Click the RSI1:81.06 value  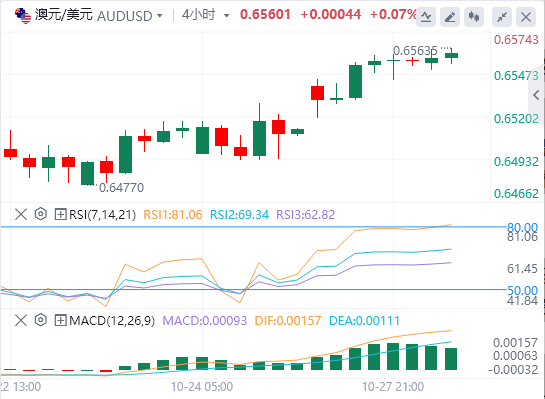pos(173,214)
